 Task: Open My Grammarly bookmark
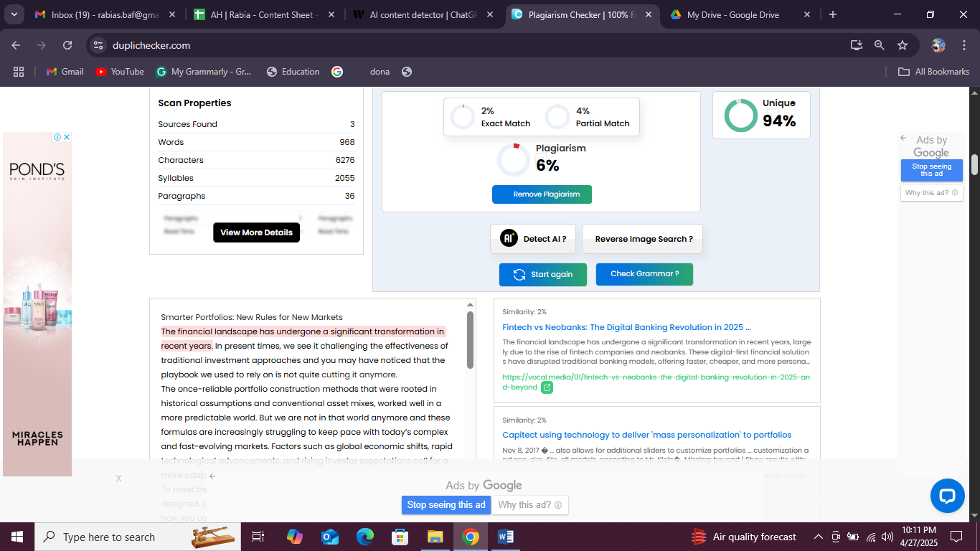click(204, 72)
